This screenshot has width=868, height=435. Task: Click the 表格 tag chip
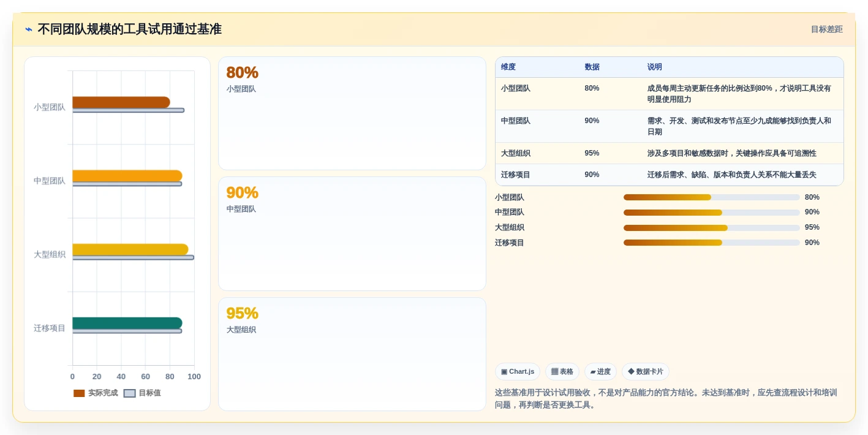click(x=562, y=371)
